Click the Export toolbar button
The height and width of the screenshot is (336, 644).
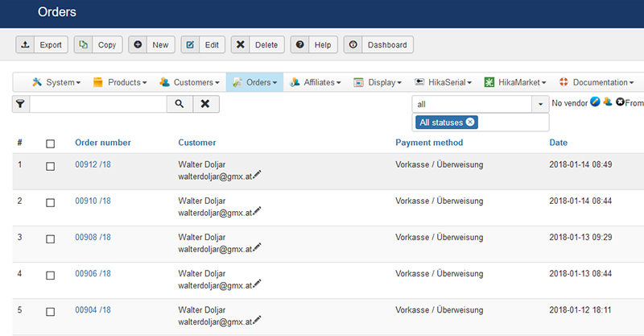click(x=42, y=45)
